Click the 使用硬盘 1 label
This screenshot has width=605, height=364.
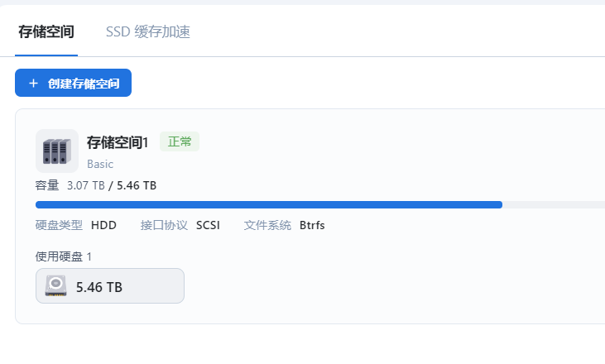tap(64, 256)
